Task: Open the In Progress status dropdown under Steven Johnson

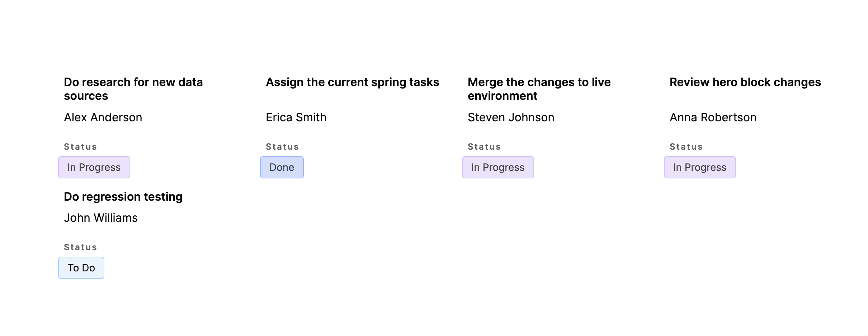Action: [498, 167]
